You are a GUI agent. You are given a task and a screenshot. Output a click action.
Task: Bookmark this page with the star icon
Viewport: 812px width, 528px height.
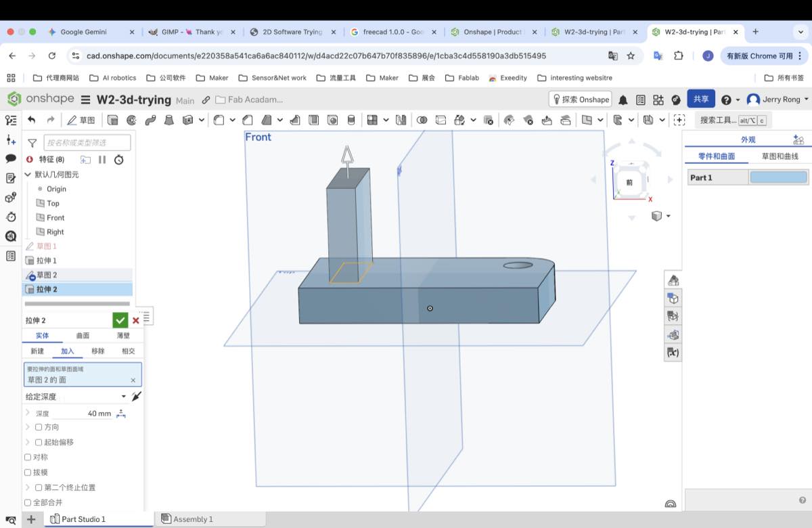[x=631, y=56]
